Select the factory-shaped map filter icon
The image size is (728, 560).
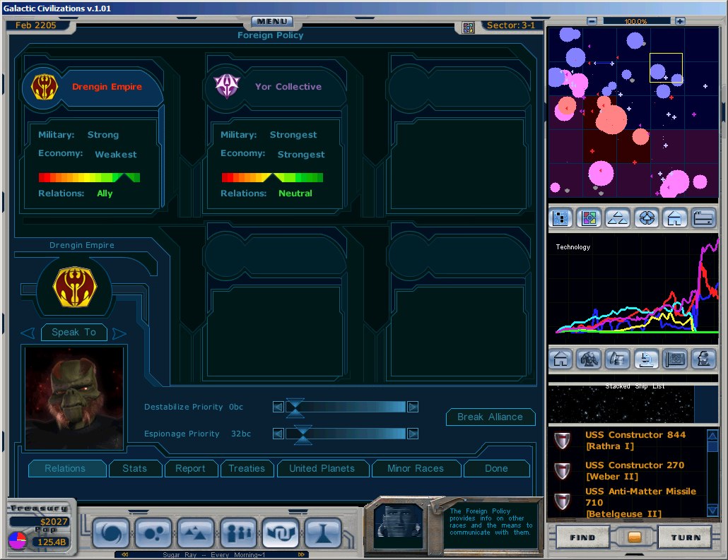(703, 218)
